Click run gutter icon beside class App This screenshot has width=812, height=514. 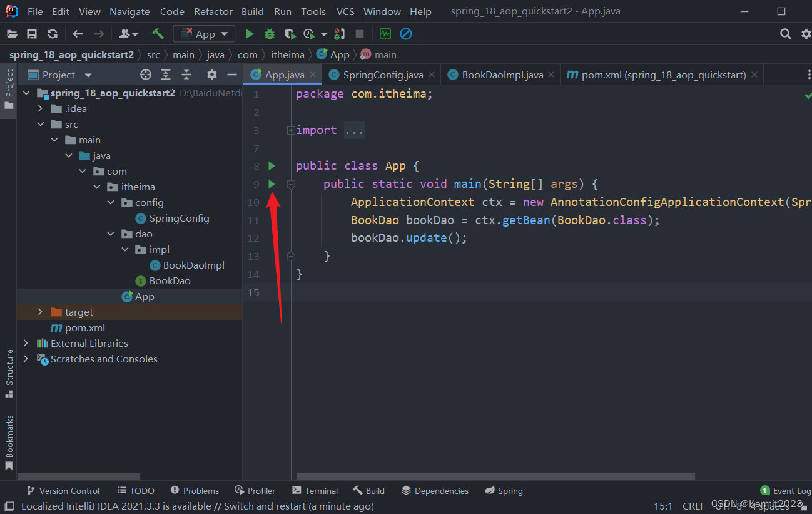point(272,166)
